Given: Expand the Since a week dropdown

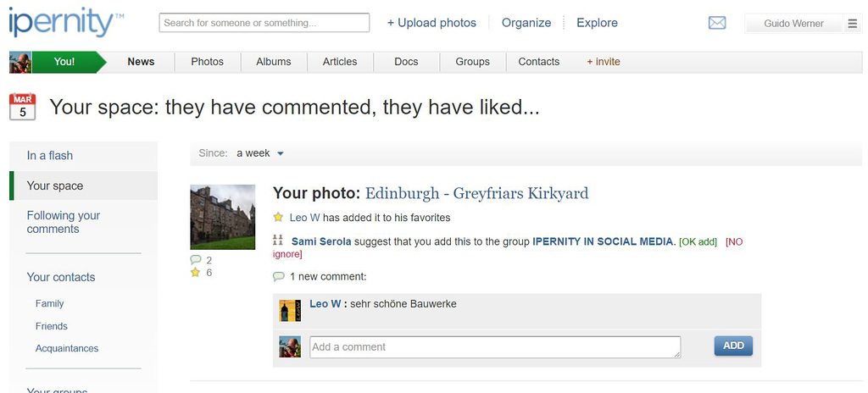Looking at the screenshot, I should click(260, 153).
